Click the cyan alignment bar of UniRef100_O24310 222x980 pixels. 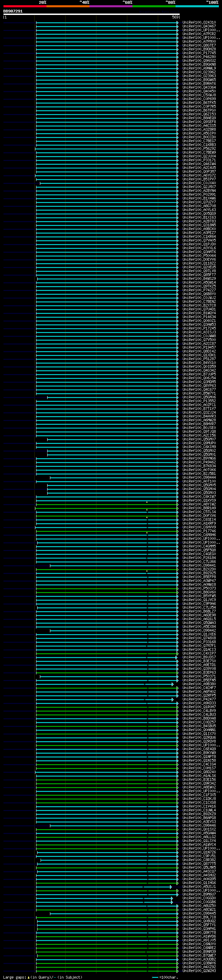tap(107, 23)
